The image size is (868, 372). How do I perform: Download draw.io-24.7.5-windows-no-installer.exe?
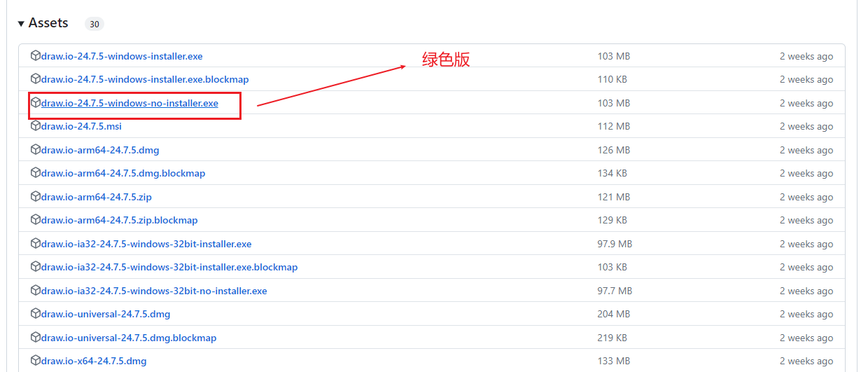click(x=129, y=103)
